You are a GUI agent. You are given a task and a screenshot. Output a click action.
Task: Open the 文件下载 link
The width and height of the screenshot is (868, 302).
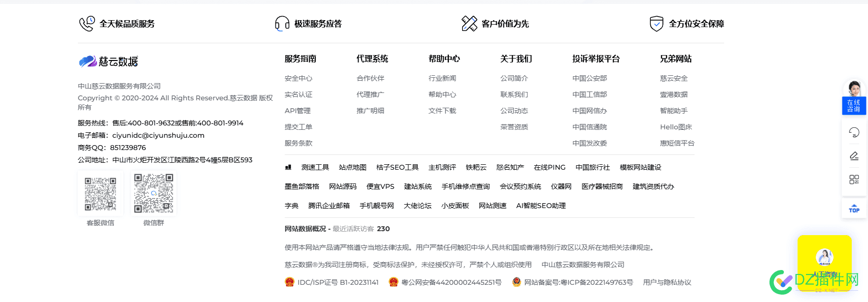pos(442,111)
